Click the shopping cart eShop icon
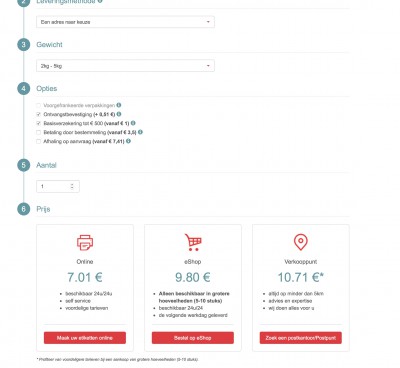 point(193,242)
